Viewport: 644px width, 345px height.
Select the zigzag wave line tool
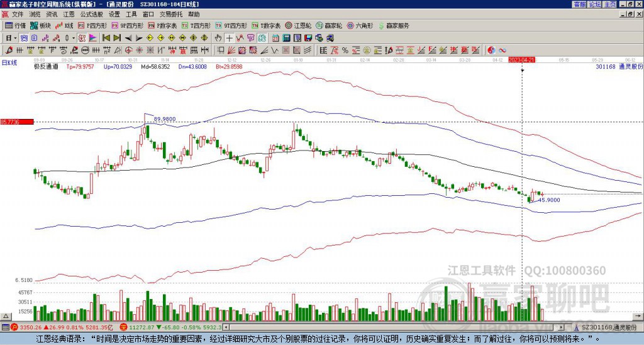tap(274, 50)
